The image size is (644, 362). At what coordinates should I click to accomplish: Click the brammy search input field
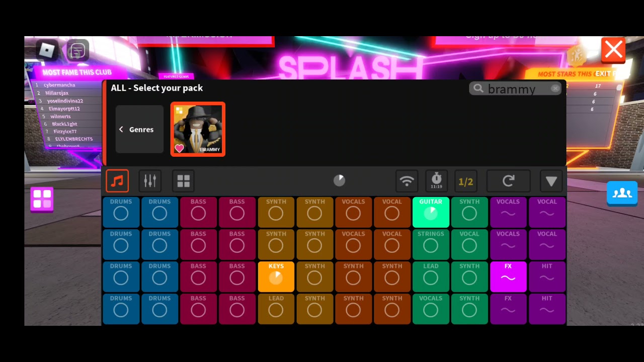515,88
